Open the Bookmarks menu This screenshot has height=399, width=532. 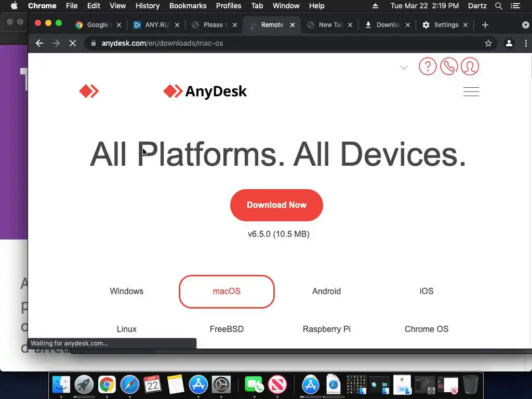[x=188, y=6]
